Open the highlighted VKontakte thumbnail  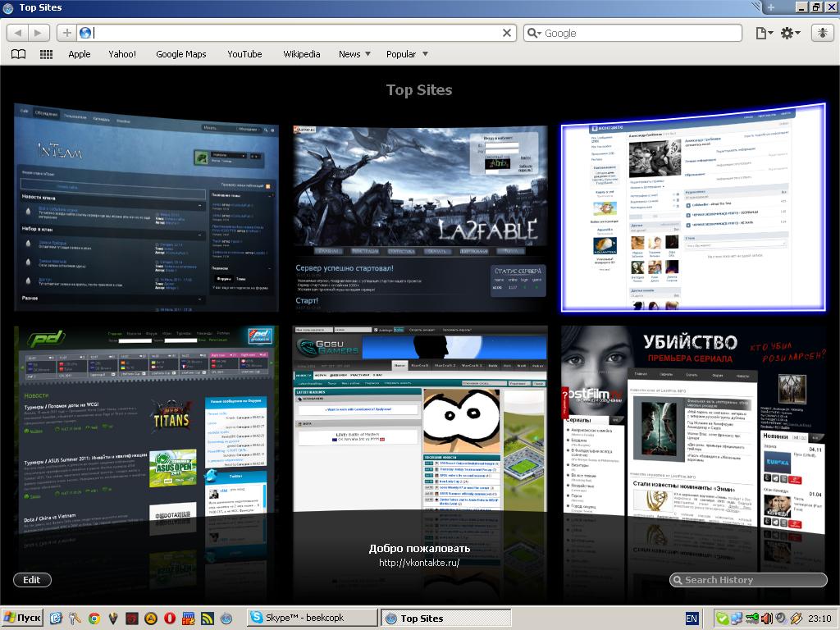(x=693, y=208)
